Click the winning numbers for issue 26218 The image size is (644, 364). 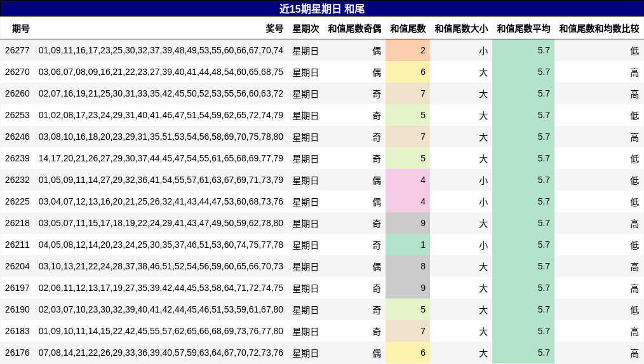pos(161,224)
